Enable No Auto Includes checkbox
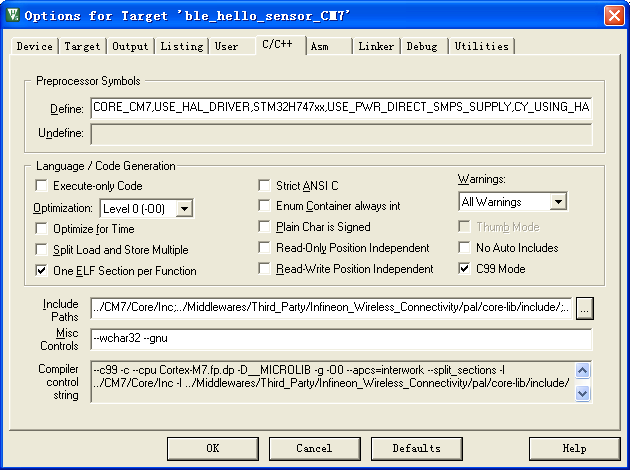This screenshot has width=630, height=470. [x=465, y=248]
